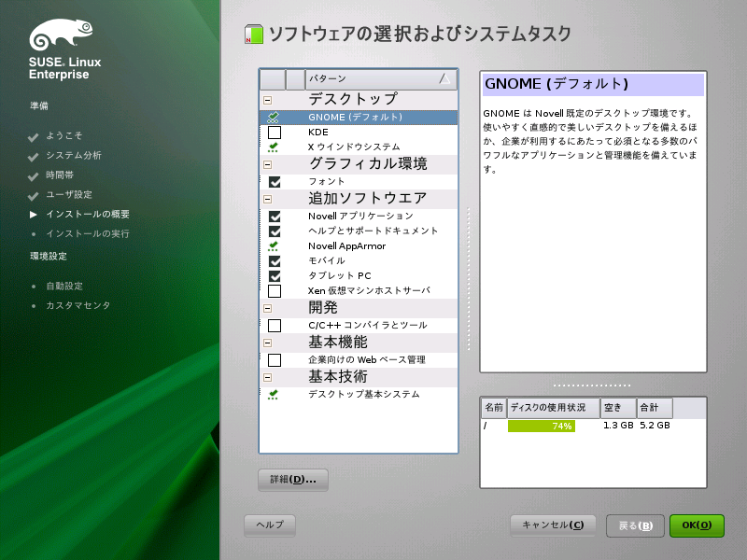Click the software selection title icon
The width and height of the screenshot is (747, 560).
coord(254,35)
